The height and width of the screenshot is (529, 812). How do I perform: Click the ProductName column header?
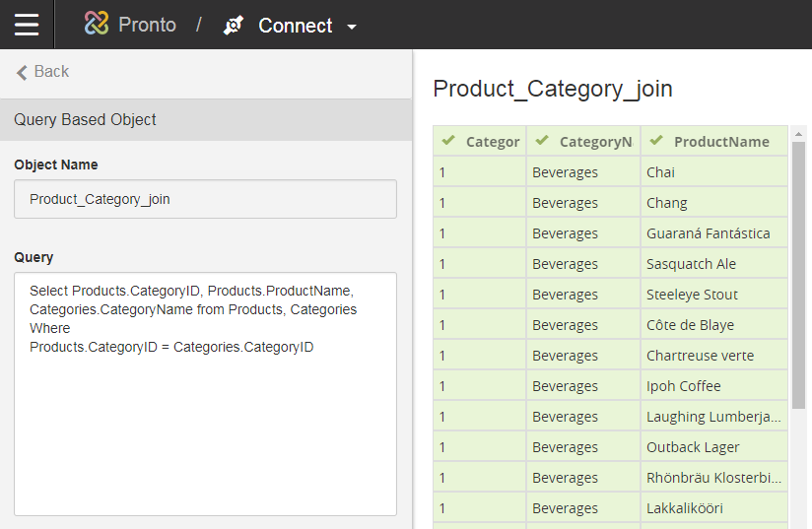(721, 141)
